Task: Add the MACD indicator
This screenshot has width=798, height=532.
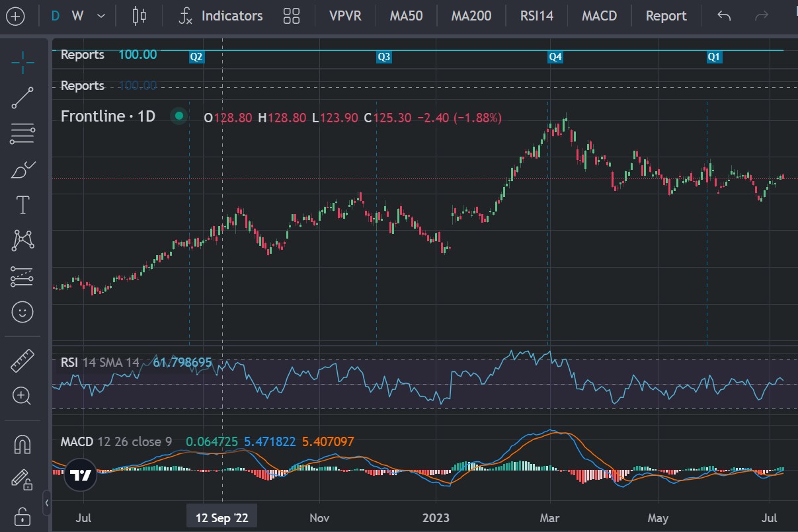Action: [599, 16]
